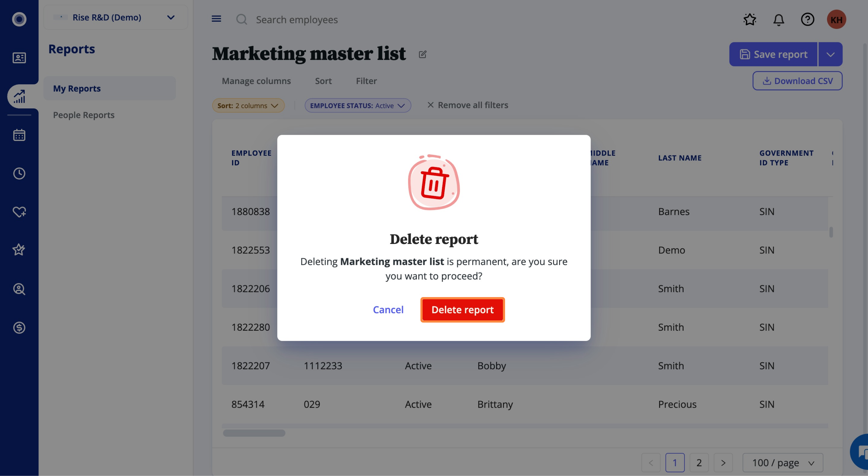Go to page 2 of results
Image resolution: width=868 pixels, height=476 pixels.
[x=699, y=463]
